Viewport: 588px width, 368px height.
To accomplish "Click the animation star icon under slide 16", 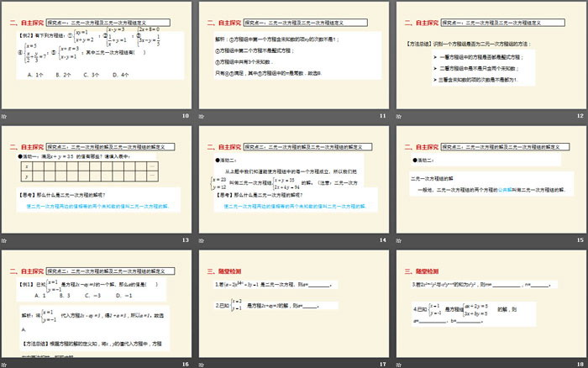I will (4, 365).
